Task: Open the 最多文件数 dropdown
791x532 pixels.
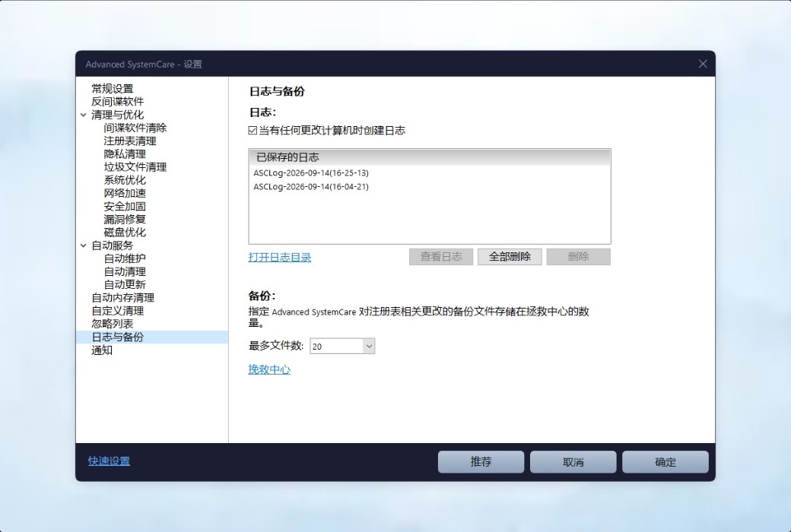Action: [x=369, y=347]
